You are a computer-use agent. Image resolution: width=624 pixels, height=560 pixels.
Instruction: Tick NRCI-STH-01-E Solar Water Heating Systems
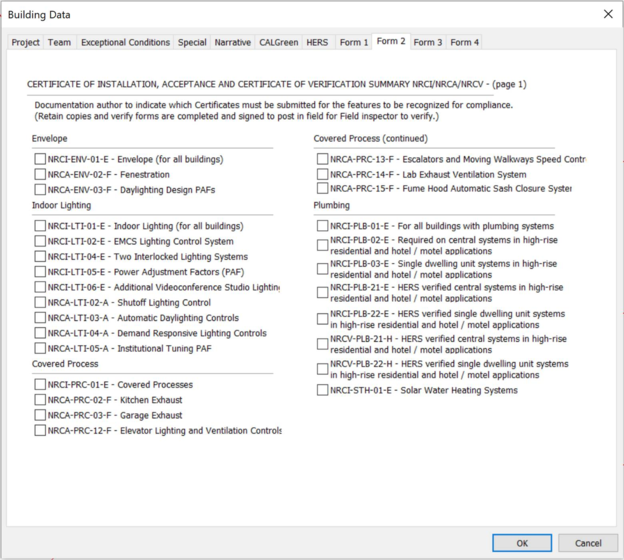(322, 390)
